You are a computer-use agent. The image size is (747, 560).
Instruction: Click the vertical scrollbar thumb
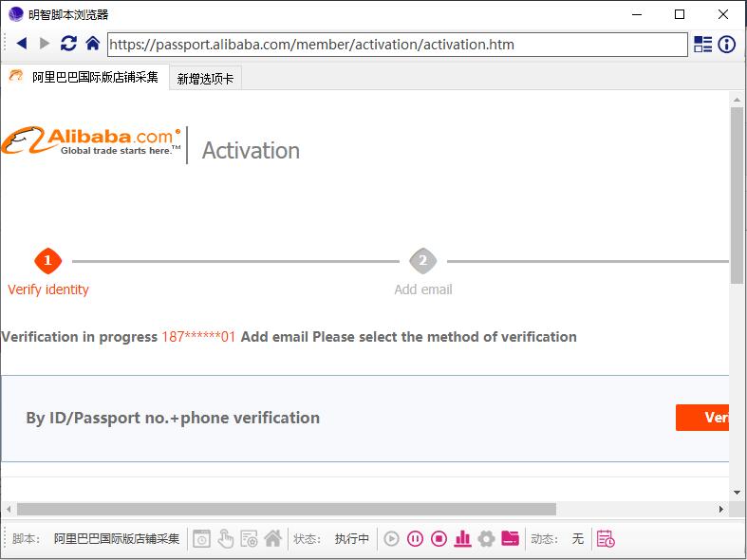click(x=737, y=196)
